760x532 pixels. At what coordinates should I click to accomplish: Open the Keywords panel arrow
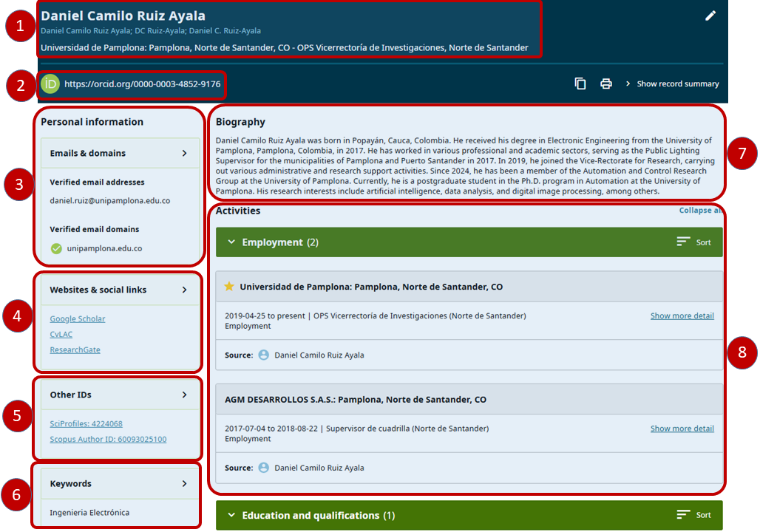184,484
